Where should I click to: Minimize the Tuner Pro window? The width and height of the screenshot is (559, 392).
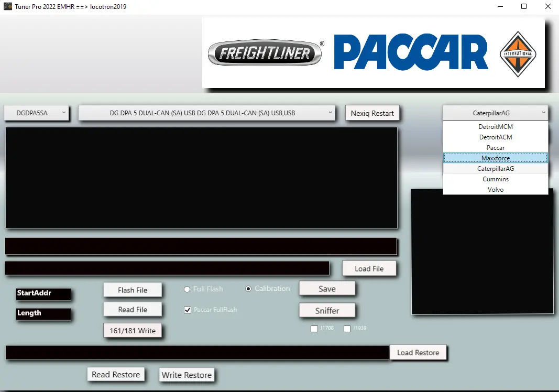(500, 6)
